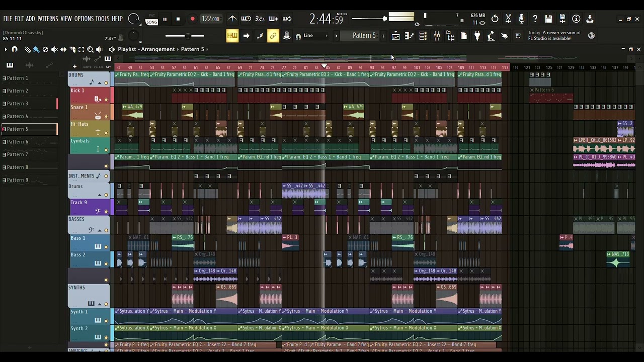This screenshot has width=644, height=362.
Task: Toggle the blend recording overdub icon
Action: coord(273,19)
